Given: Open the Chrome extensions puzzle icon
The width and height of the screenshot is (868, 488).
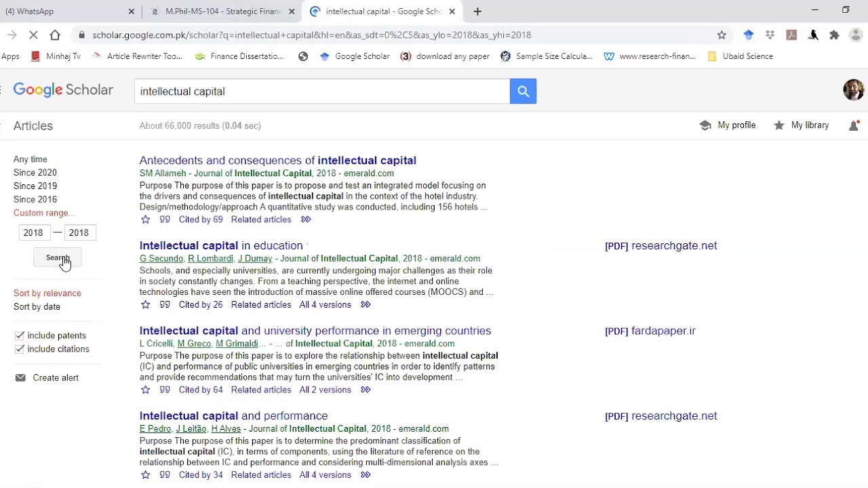Looking at the screenshot, I should point(834,35).
